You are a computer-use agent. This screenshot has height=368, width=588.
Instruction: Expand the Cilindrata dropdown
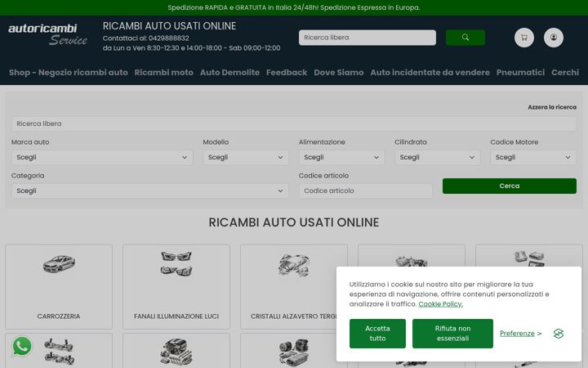437,157
